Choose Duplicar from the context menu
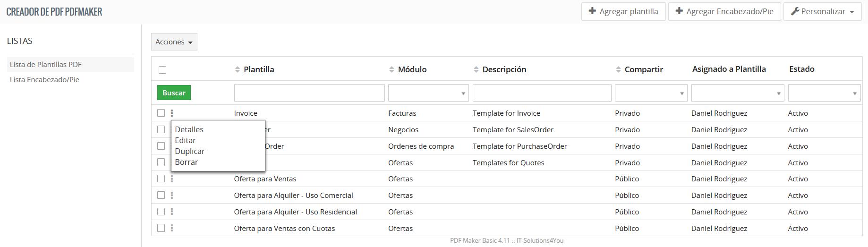The height and width of the screenshot is (247, 868). (190, 151)
